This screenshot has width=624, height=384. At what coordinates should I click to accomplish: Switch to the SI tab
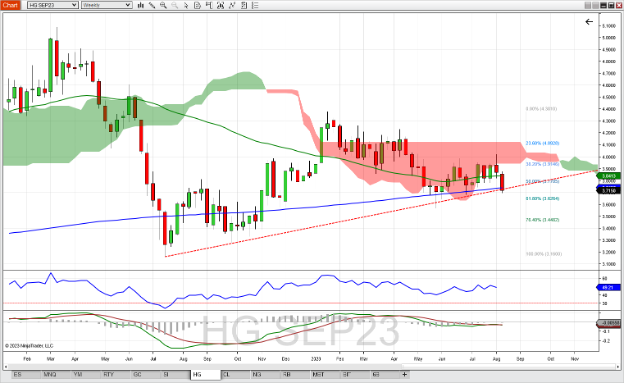[176, 374]
